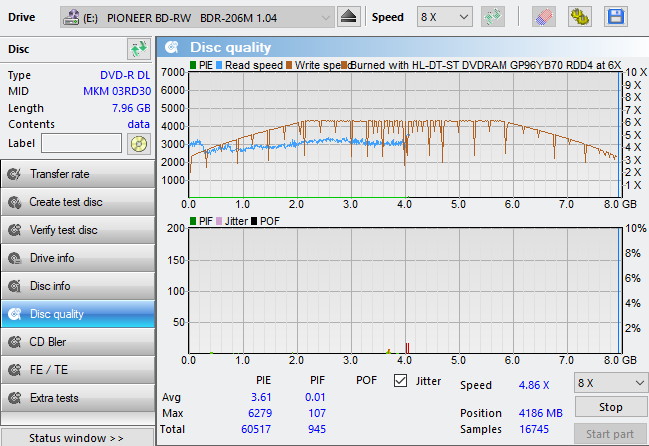Expand the Status window button

pyautogui.click(x=77, y=438)
